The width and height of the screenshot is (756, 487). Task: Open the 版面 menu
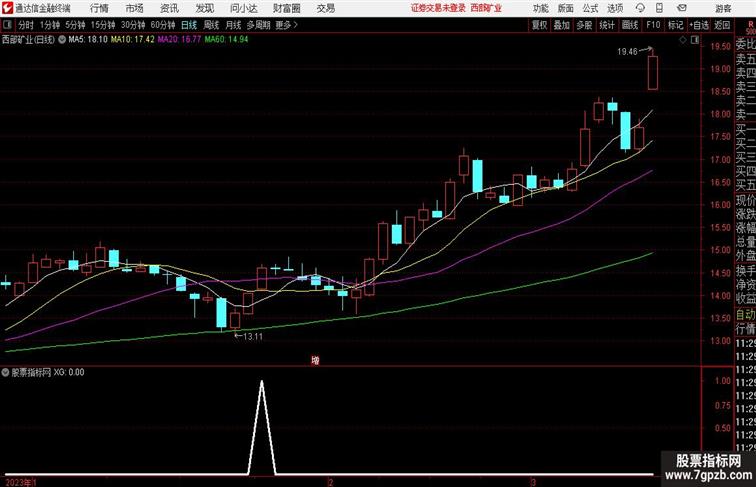coord(566,8)
